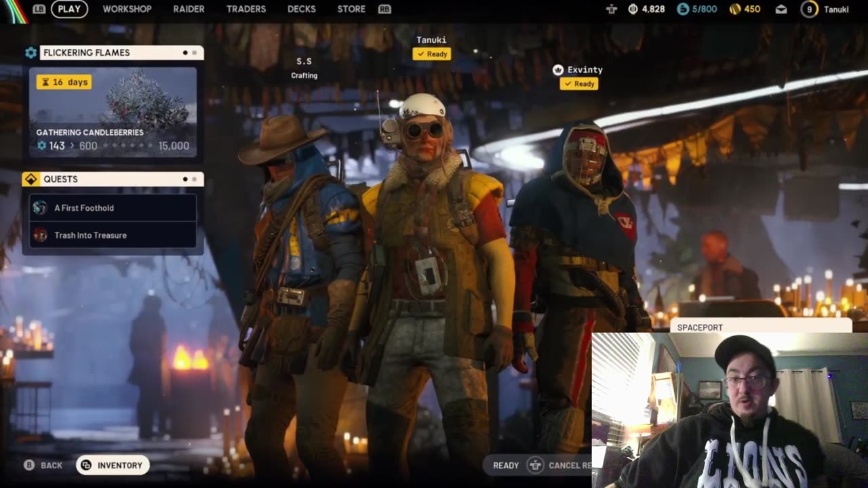Click the SPACEPORT map label
868x488 pixels.
700,327
